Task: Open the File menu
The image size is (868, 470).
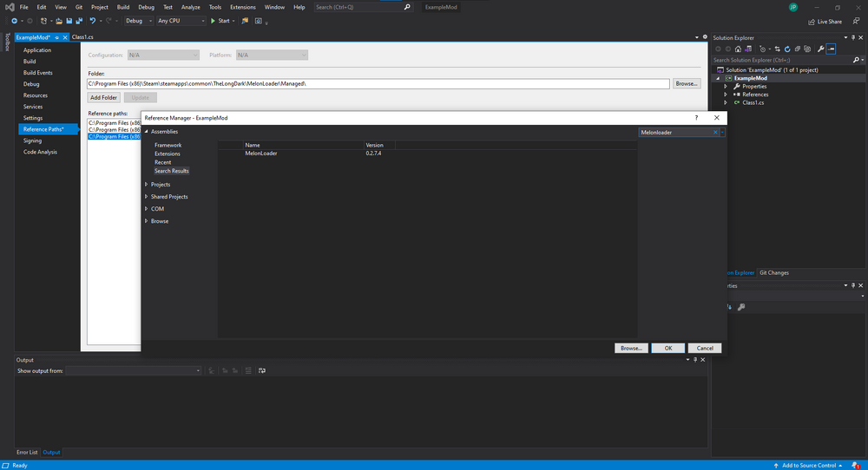Action: pyautogui.click(x=23, y=7)
